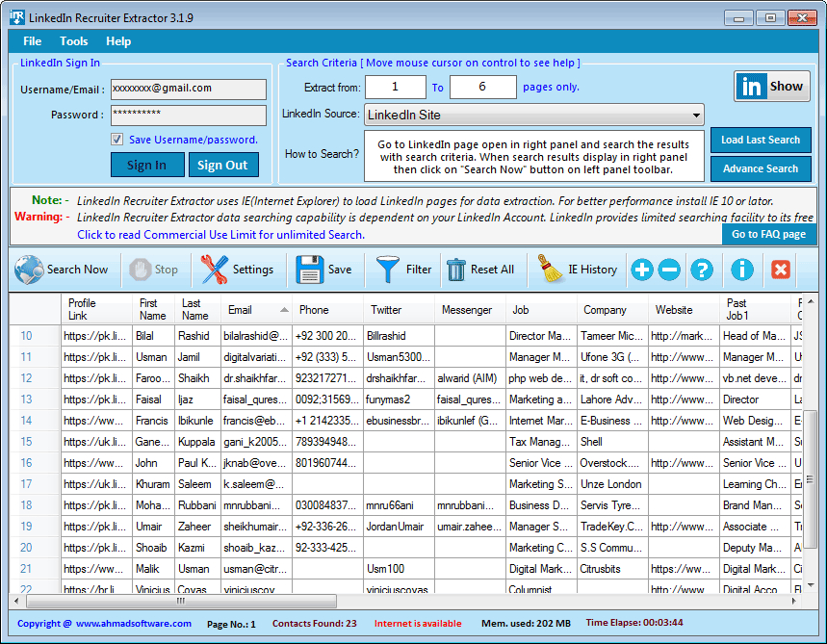Click the Search Now globe icon
Viewport: 827px width, 644px height.
pyautogui.click(x=29, y=270)
